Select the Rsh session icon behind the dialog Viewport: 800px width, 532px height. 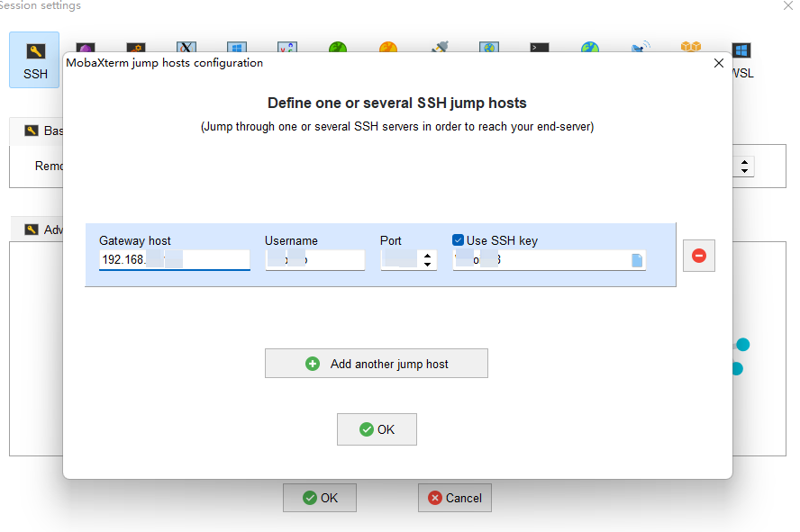click(136, 48)
